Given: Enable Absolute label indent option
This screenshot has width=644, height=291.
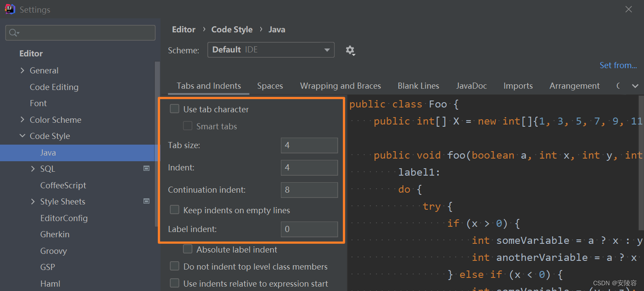Looking at the screenshot, I should point(188,249).
